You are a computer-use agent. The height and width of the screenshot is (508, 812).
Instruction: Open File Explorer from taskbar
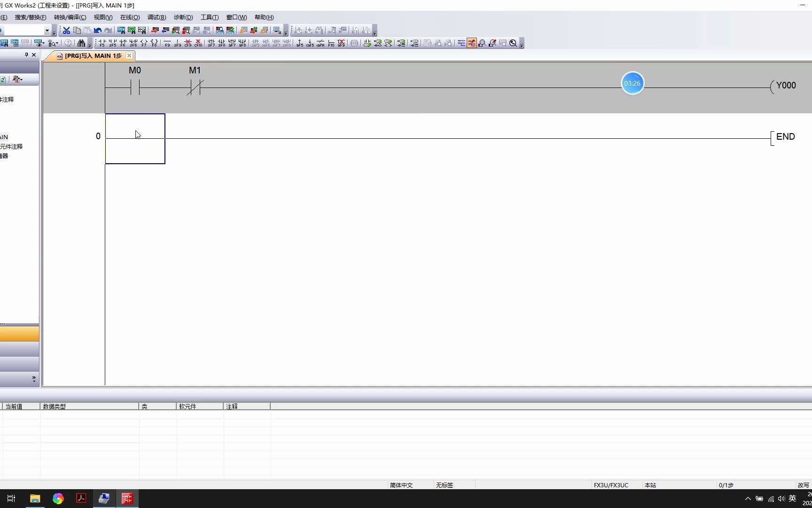pyautogui.click(x=35, y=499)
